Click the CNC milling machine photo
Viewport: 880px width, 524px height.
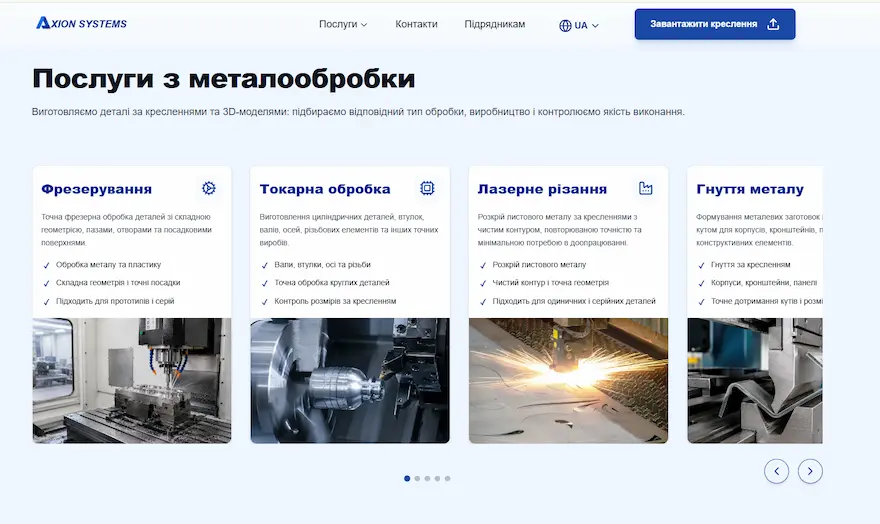point(132,380)
